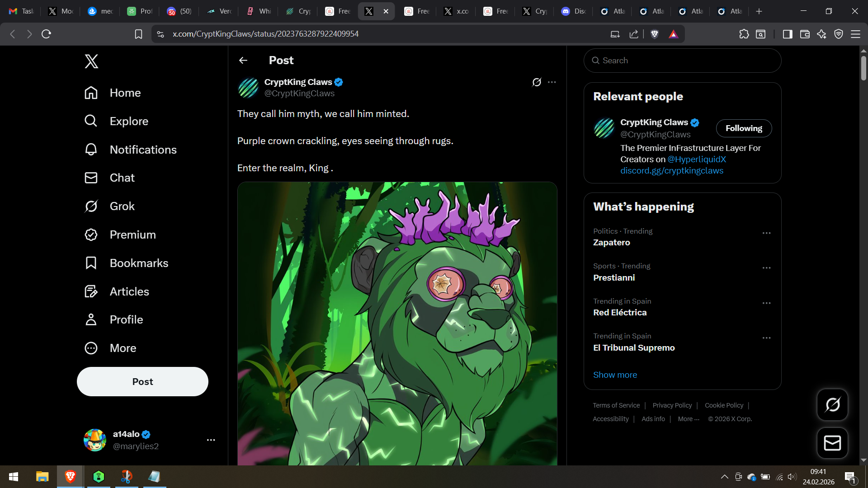Open Brave VPN toggle icon in toolbar
Viewport: 868px width, 488px height.
click(839, 34)
